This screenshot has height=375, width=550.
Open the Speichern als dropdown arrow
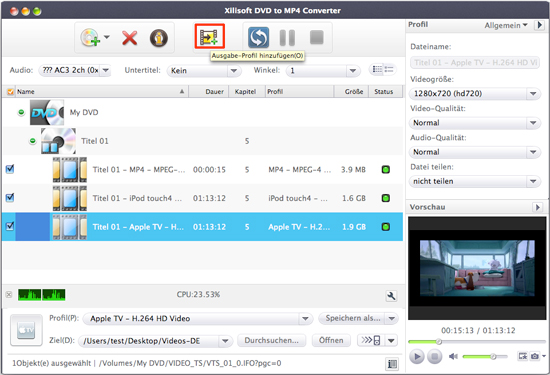(x=391, y=319)
